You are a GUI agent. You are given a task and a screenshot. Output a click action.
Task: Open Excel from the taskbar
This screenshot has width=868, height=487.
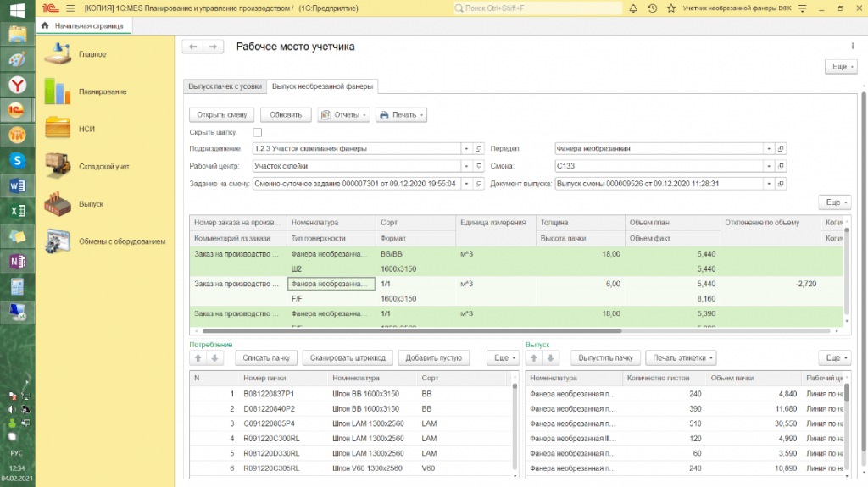tap(17, 211)
